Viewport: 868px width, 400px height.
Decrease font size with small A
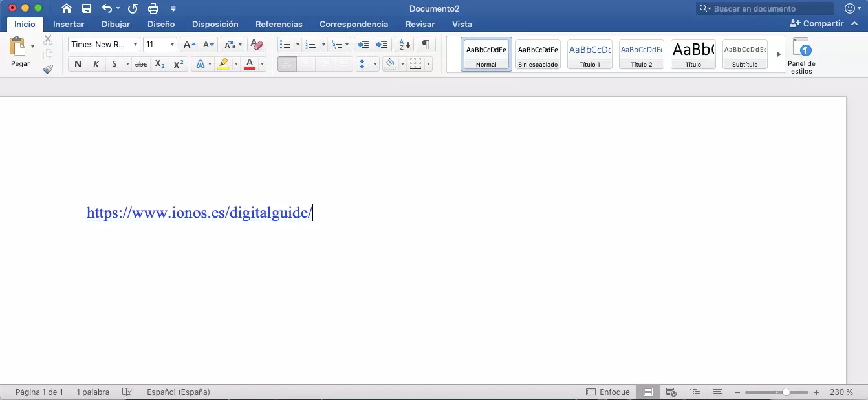pos(208,45)
